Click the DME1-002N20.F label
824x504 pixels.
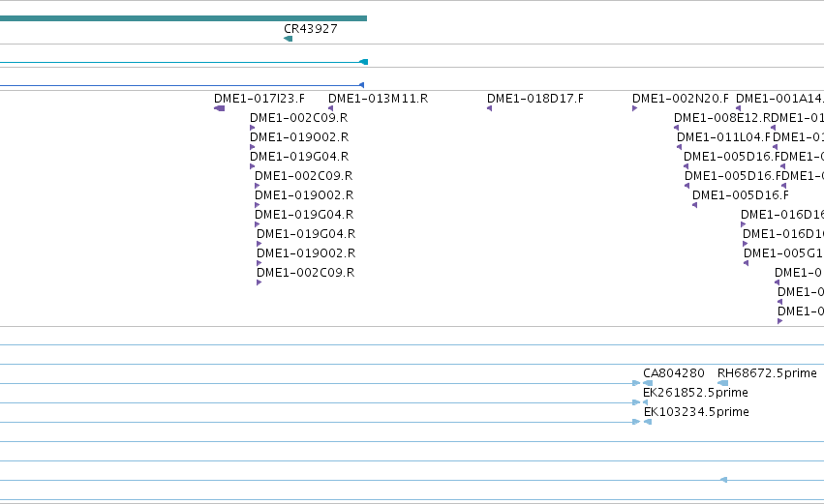point(680,99)
